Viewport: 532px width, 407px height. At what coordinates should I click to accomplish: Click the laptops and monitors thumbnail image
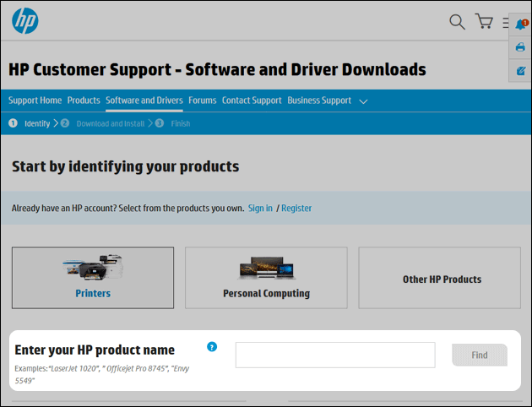266,268
